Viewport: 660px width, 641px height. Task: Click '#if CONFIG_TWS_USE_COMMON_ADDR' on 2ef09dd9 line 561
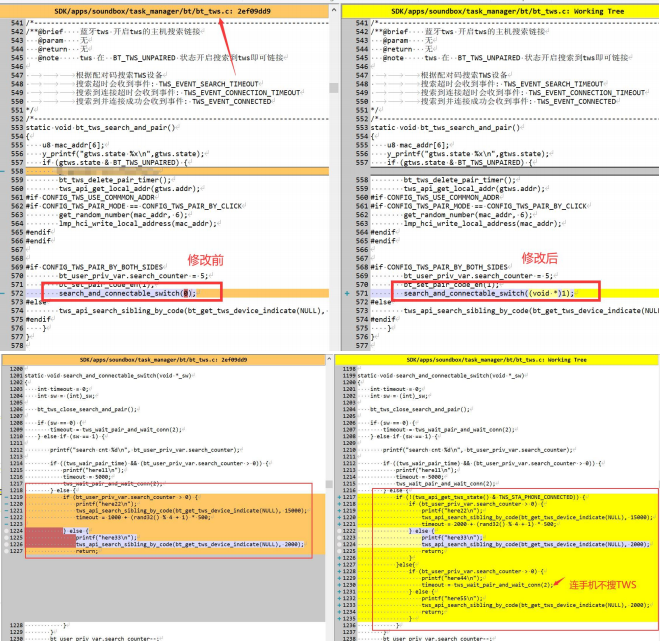(x=90, y=197)
